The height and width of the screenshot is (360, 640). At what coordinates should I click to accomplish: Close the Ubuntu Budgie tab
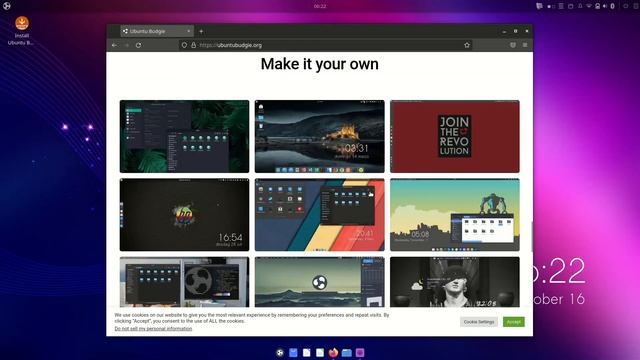click(189, 31)
